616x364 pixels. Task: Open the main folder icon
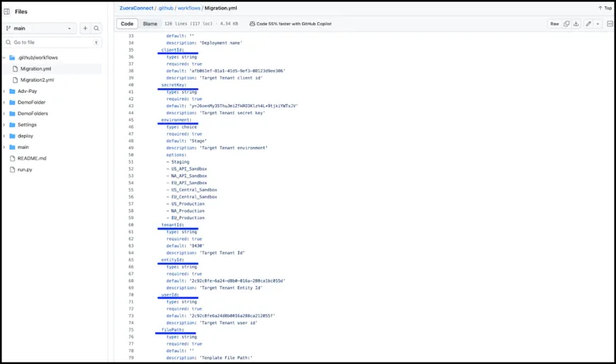tap(12, 147)
